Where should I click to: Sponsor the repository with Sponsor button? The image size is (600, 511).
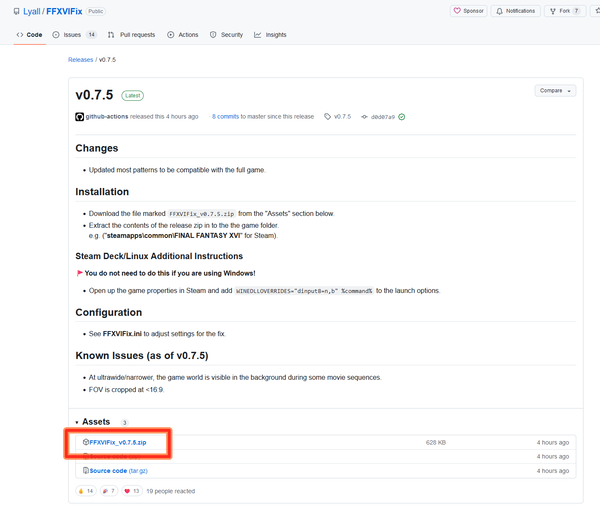coord(469,11)
